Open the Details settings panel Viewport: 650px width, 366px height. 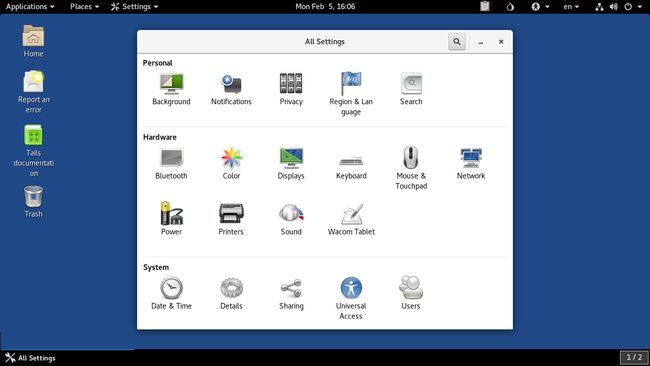coord(231,293)
